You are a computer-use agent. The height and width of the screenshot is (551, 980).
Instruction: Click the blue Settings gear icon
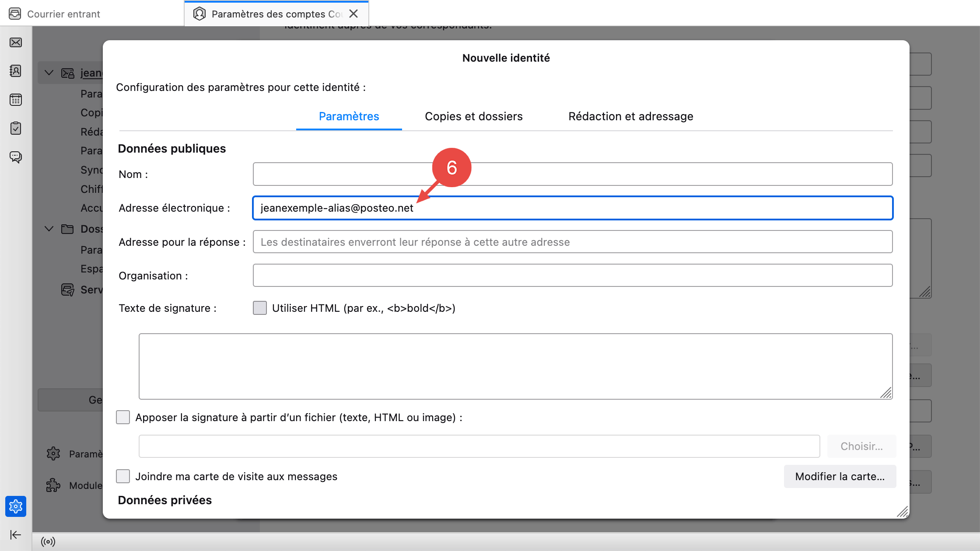16,506
